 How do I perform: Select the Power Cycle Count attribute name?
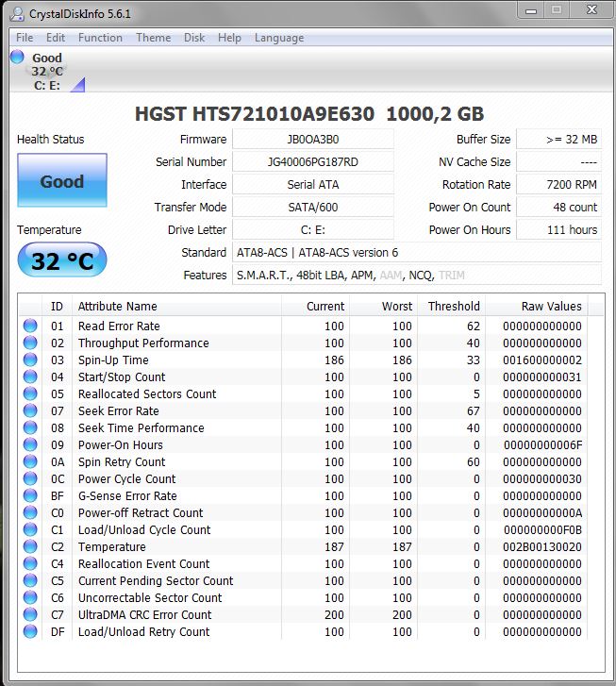pyautogui.click(x=126, y=479)
